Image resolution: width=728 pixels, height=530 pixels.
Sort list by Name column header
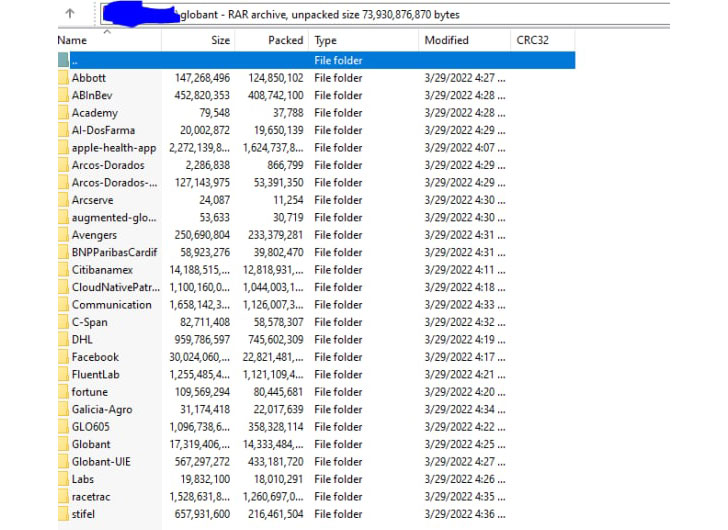click(x=73, y=40)
